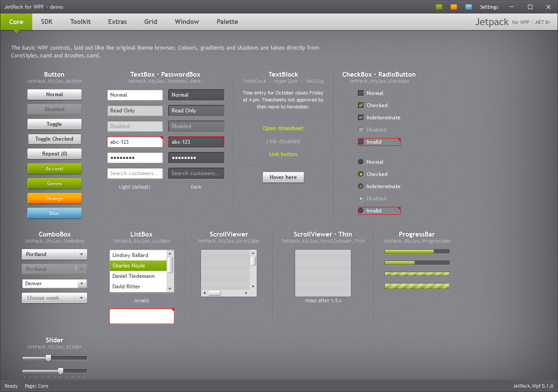This screenshot has width=558, height=392.
Task: Click the Hover here button
Action: [283, 177]
